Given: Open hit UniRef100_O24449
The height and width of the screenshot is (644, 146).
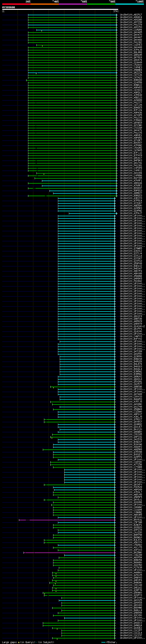Looking at the screenshot, I should pyautogui.click(x=131, y=63).
